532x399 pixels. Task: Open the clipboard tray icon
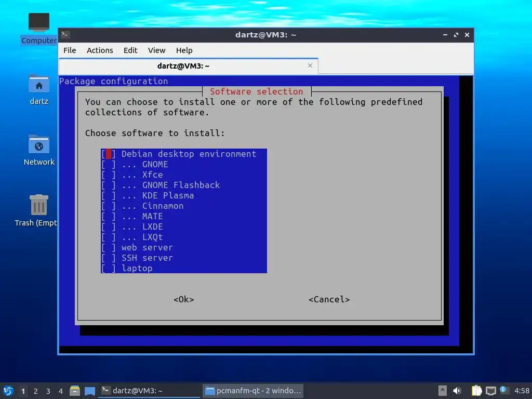point(476,391)
